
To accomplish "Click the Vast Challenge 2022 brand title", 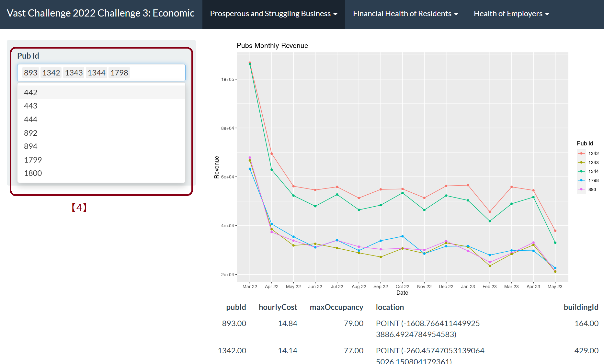I will point(100,13).
